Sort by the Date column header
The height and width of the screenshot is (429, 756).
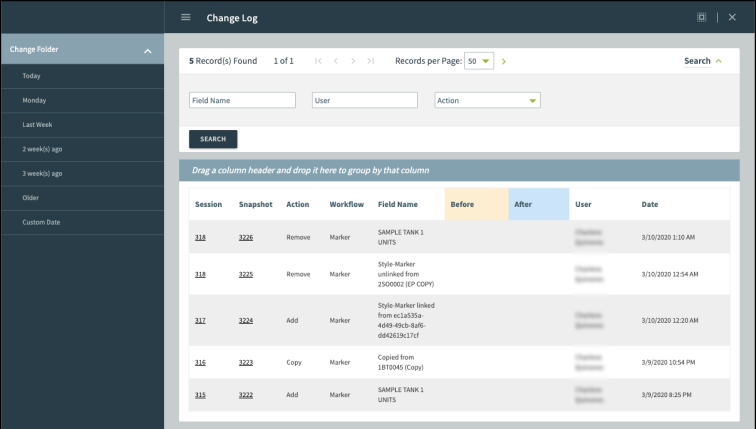pyautogui.click(x=650, y=204)
